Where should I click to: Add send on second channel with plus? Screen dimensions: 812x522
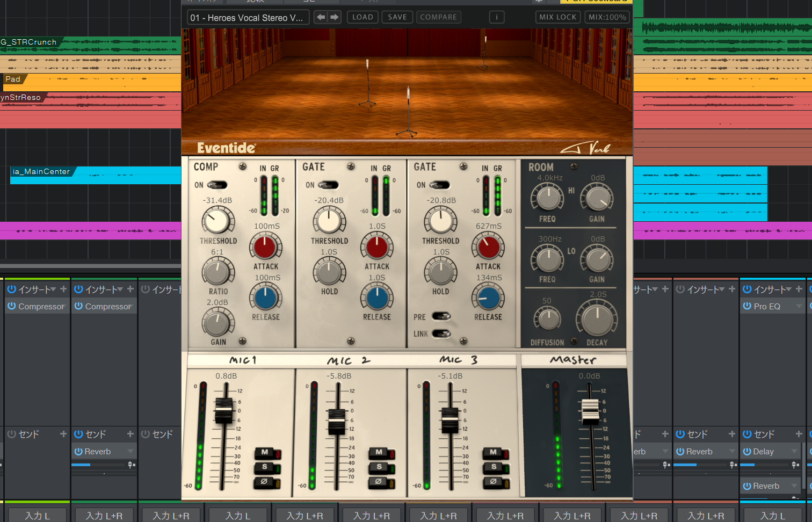(130, 433)
